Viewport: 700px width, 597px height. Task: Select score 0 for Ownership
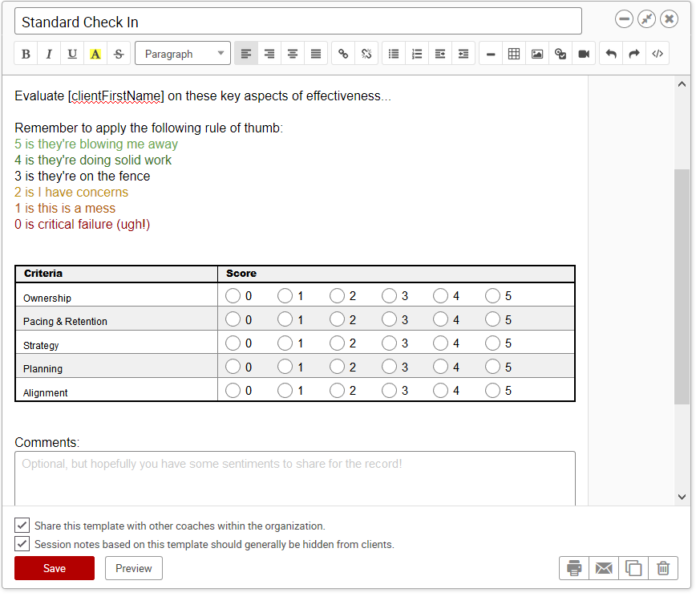tap(233, 295)
